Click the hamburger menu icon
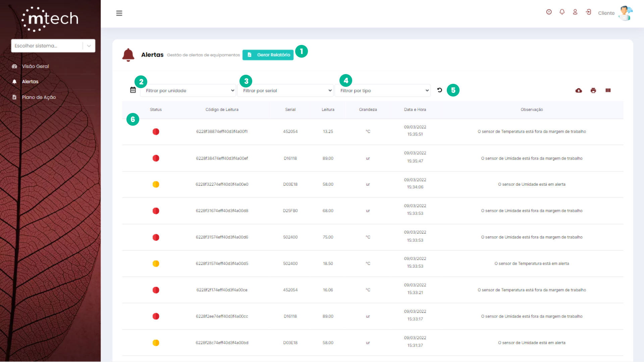Screen dimensions: 644x362 (119, 13)
